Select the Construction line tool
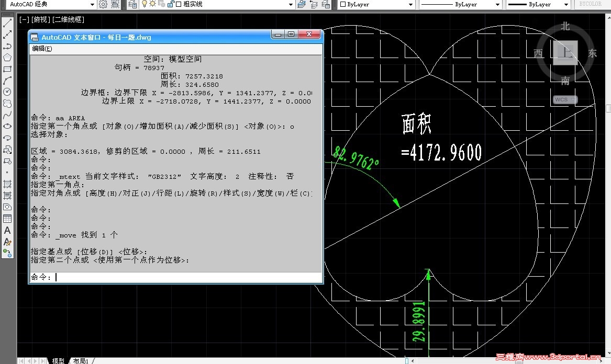The image size is (611, 364). pos(7,35)
